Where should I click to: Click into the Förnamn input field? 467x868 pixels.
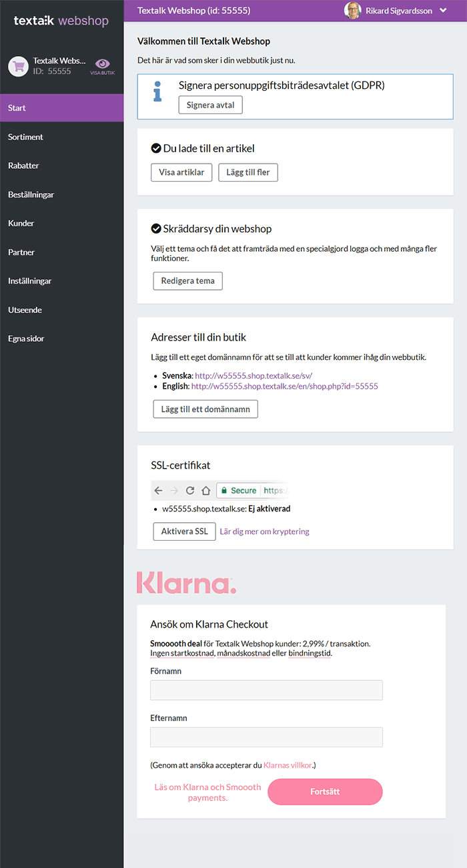(267, 690)
